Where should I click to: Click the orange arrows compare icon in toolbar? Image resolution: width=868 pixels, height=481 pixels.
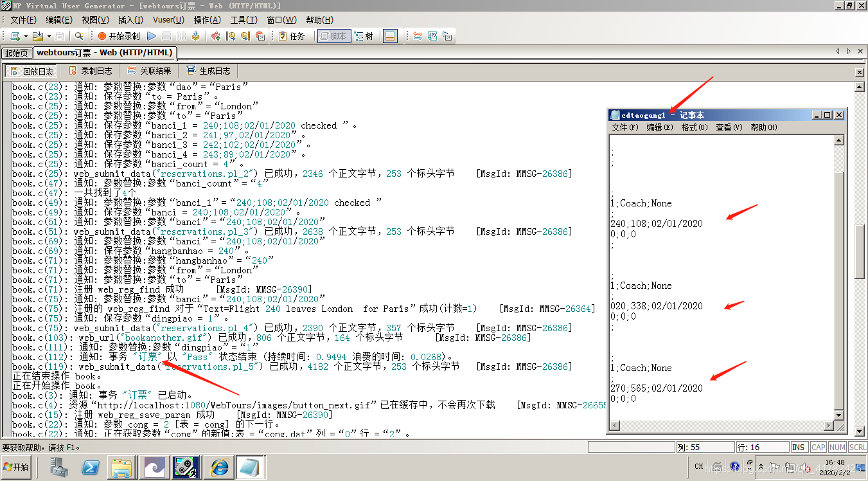pos(417,37)
